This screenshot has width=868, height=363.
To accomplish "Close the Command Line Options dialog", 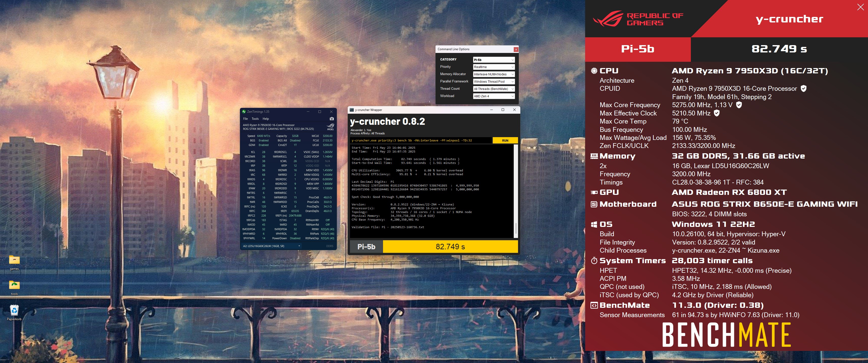I will 516,49.
